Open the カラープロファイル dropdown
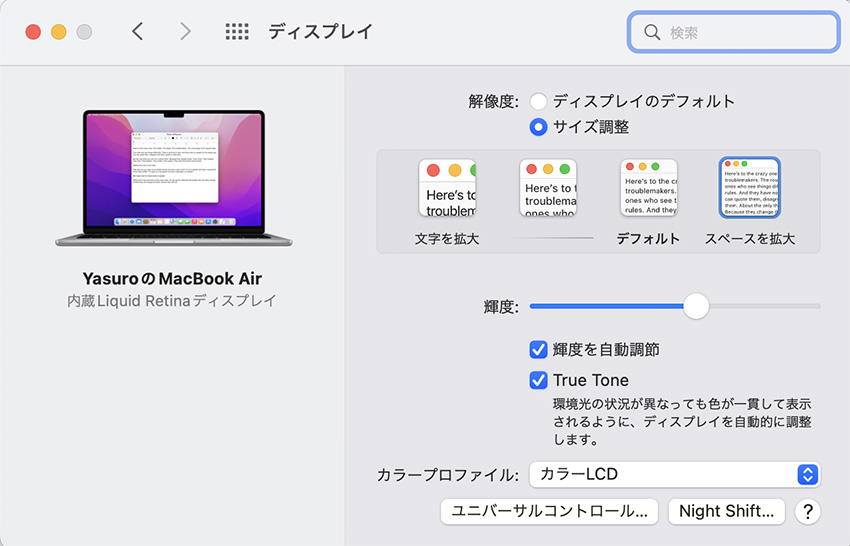The width and height of the screenshot is (850, 546). pyautogui.click(x=675, y=474)
